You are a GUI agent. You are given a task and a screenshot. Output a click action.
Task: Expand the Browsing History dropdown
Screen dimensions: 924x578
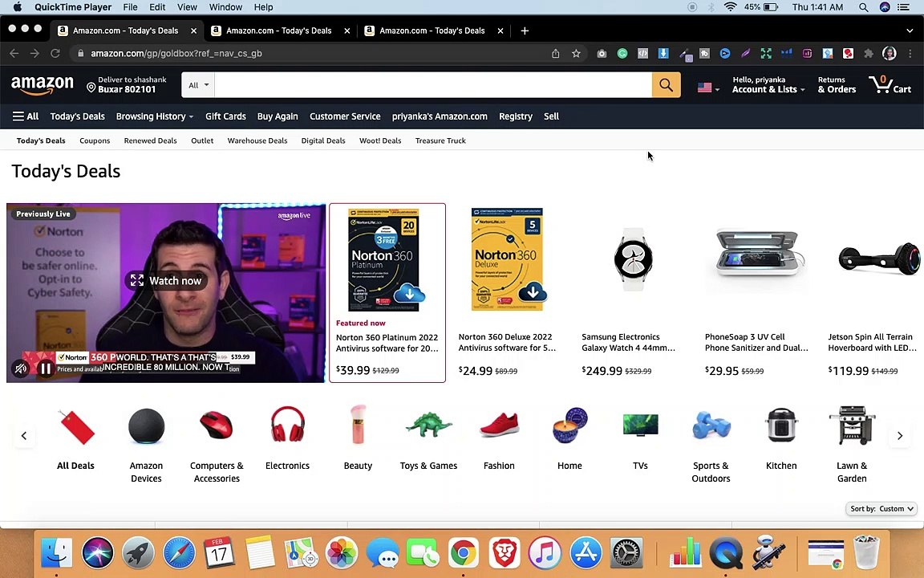pos(154,116)
